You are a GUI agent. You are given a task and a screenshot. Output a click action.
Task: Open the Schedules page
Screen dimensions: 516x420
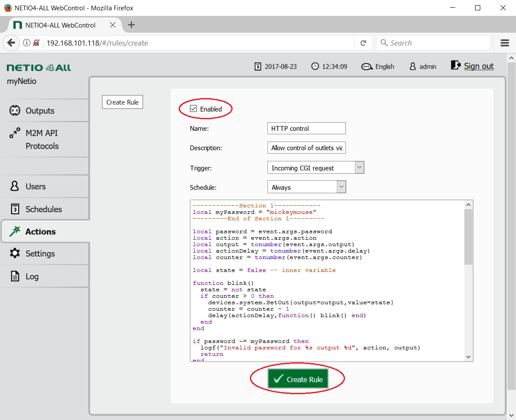point(45,209)
